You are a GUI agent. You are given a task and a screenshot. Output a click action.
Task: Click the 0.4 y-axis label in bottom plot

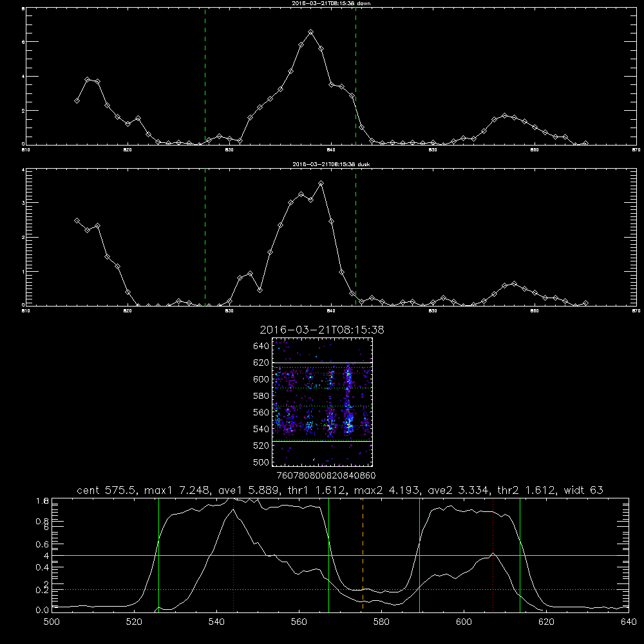click(43, 567)
